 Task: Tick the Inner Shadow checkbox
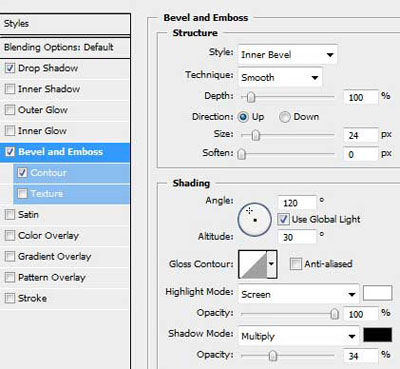coord(10,89)
